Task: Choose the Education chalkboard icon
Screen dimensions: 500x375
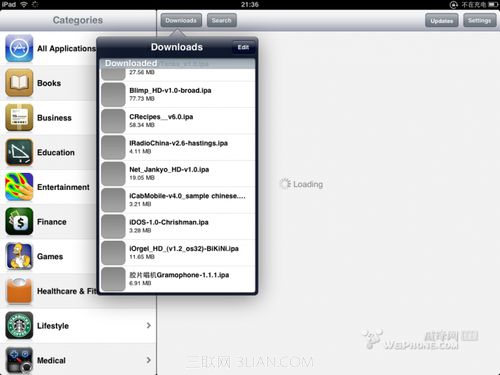Action: tap(19, 152)
